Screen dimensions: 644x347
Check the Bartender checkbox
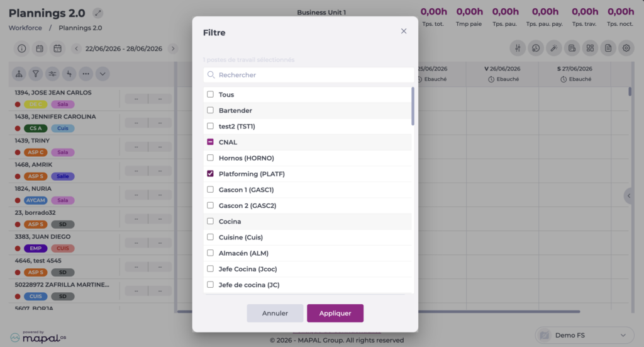point(210,110)
